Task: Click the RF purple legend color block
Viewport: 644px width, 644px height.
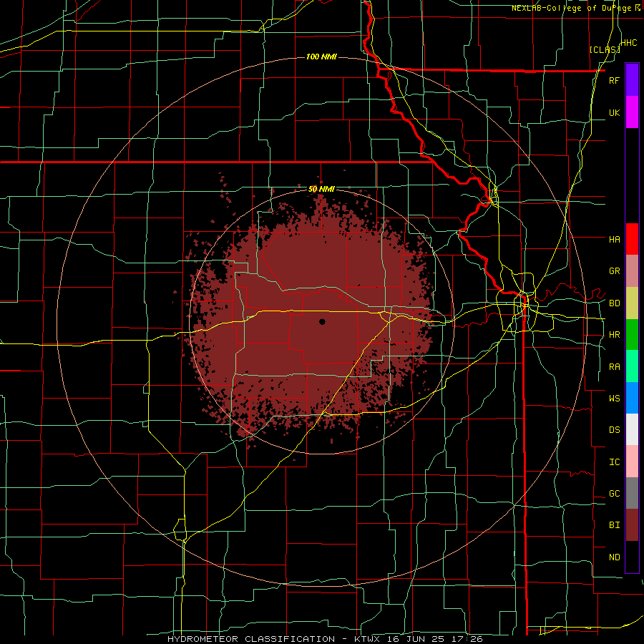Action: click(632, 80)
